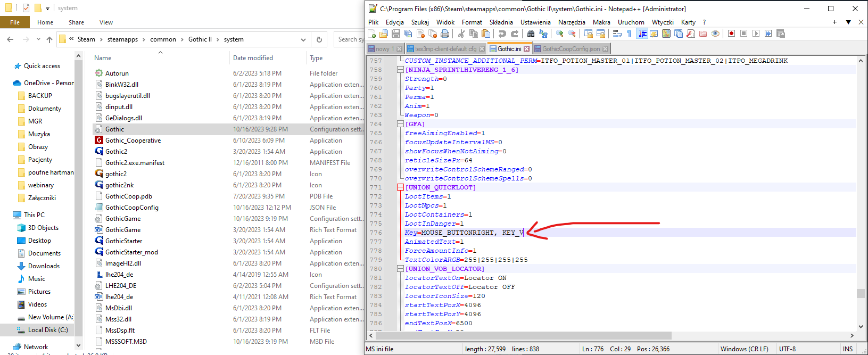Click the Paste clipboard icon
The height and width of the screenshot is (355, 868).
(x=485, y=34)
